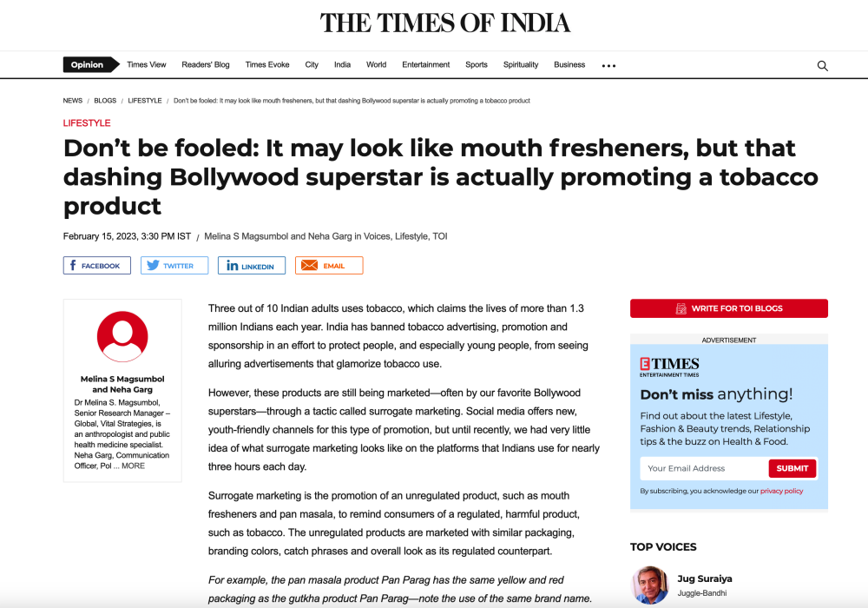The image size is (868, 608).
Task: Click the ETIMES logo in the advertisement
Action: [668, 364]
